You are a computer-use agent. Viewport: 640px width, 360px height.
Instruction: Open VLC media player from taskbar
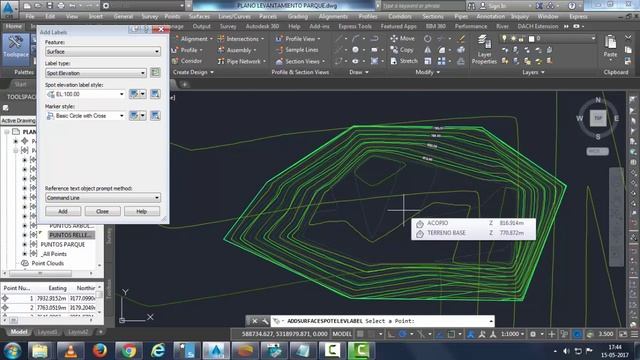[71, 351]
